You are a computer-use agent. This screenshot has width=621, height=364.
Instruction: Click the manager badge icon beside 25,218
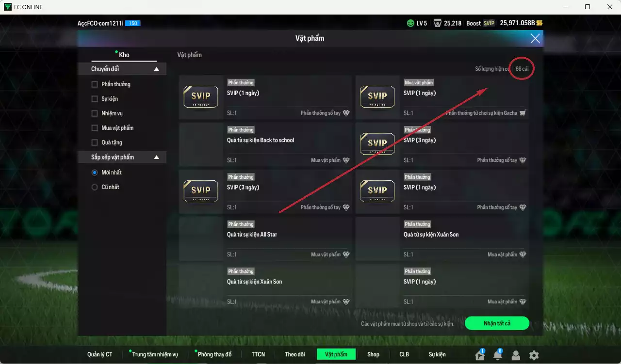pyautogui.click(x=438, y=23)
